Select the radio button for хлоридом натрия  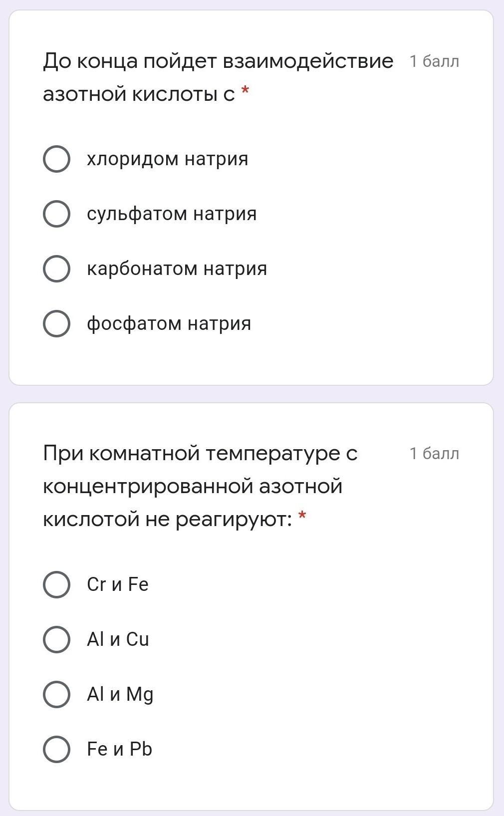tap(56, 159)
